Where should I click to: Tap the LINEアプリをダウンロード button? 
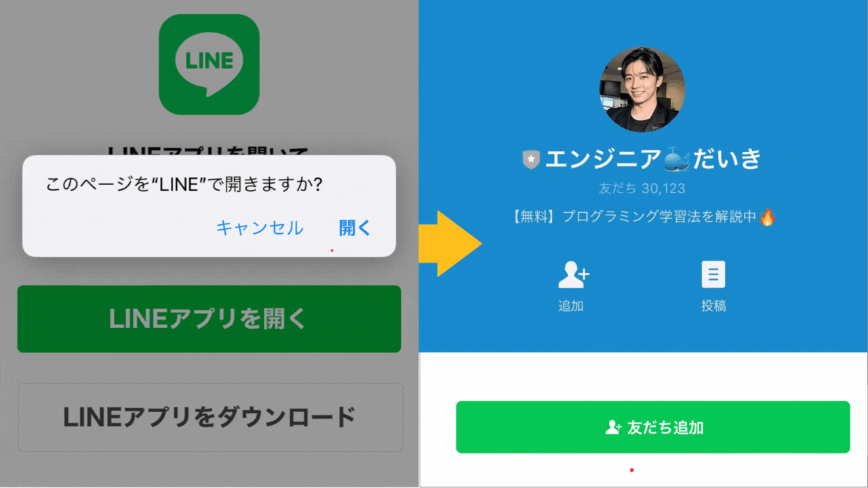click(x=210, y=417)
